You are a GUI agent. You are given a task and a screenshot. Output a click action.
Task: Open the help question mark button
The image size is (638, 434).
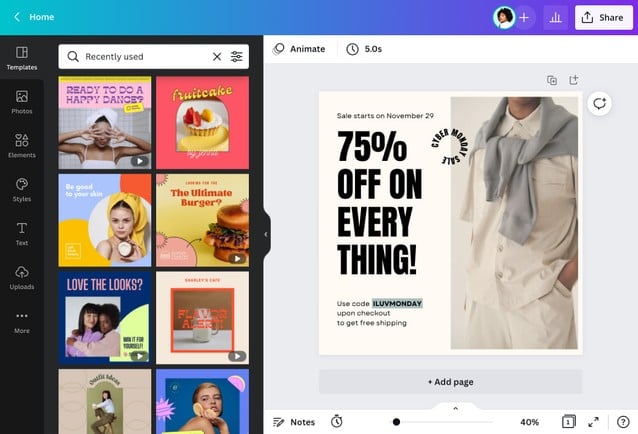(x=622, y=422)
